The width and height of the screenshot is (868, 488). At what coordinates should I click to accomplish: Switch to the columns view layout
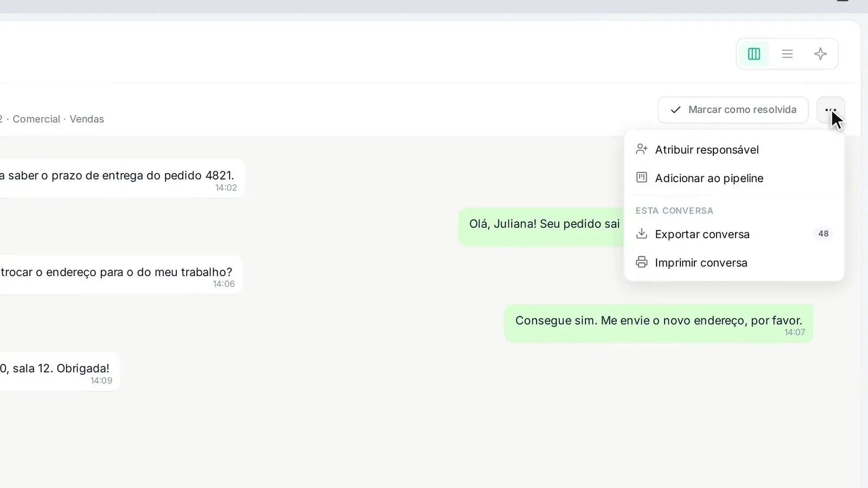[754, 54]
